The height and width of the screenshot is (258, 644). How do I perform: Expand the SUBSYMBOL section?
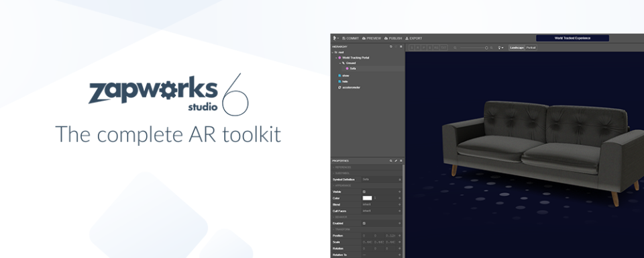coord(367,173)
